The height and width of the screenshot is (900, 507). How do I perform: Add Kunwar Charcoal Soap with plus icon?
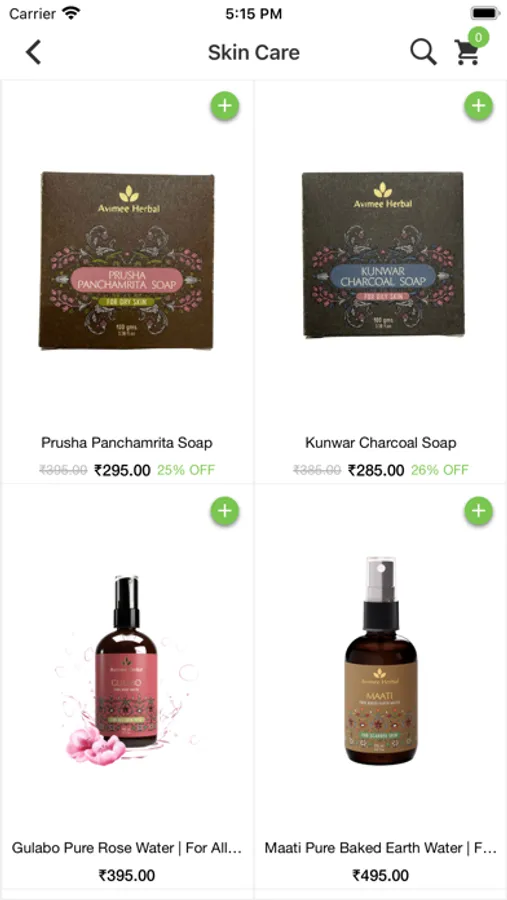[478, 106]
